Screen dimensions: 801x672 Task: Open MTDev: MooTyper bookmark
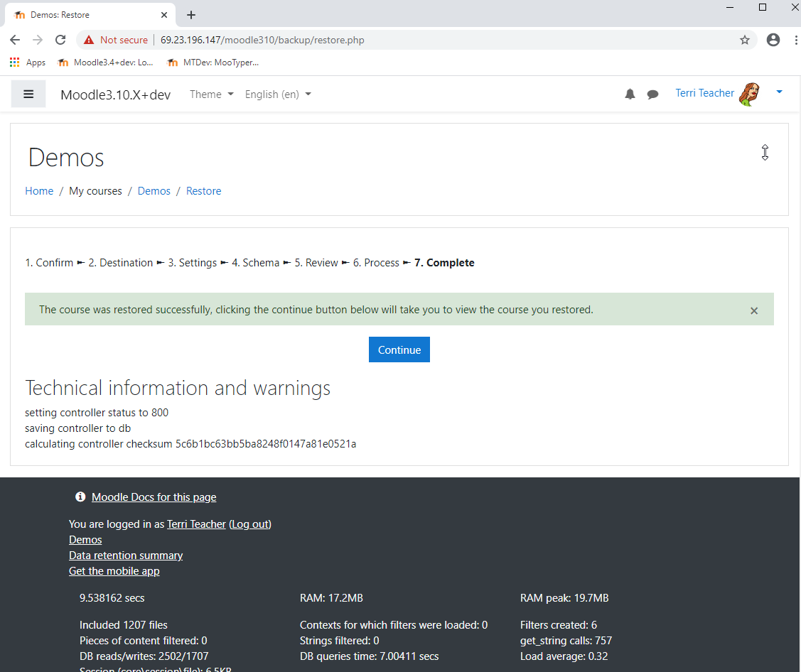coord(213,63)
